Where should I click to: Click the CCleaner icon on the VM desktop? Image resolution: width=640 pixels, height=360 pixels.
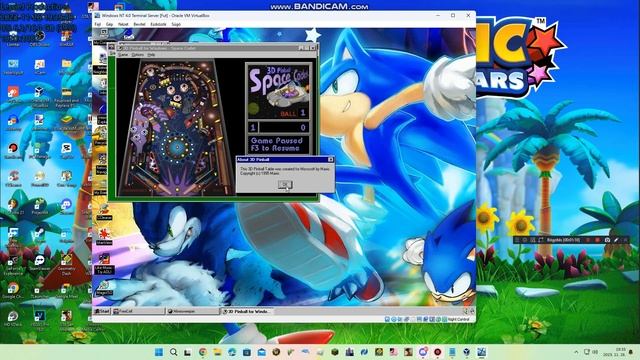(104, 212)
